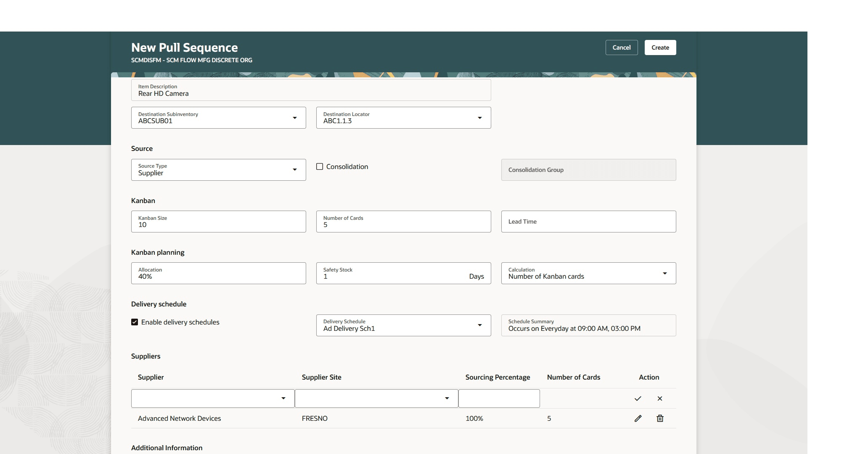Click the Sourcing Percentage input in new row
The width and height of the screenshot is (868, 454).
pyautogui.click(x=499, y=399)
